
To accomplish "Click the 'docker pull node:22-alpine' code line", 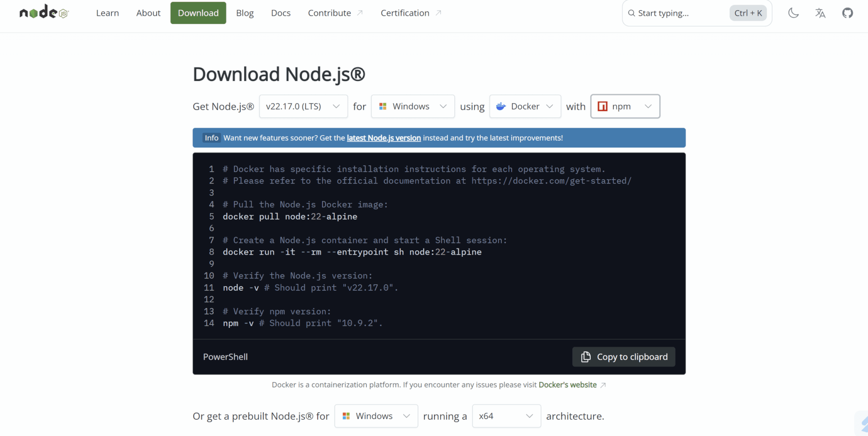I will [290, 217].
